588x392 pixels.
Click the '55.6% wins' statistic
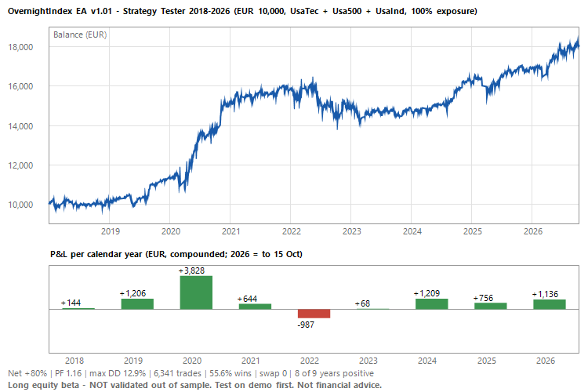230,374
